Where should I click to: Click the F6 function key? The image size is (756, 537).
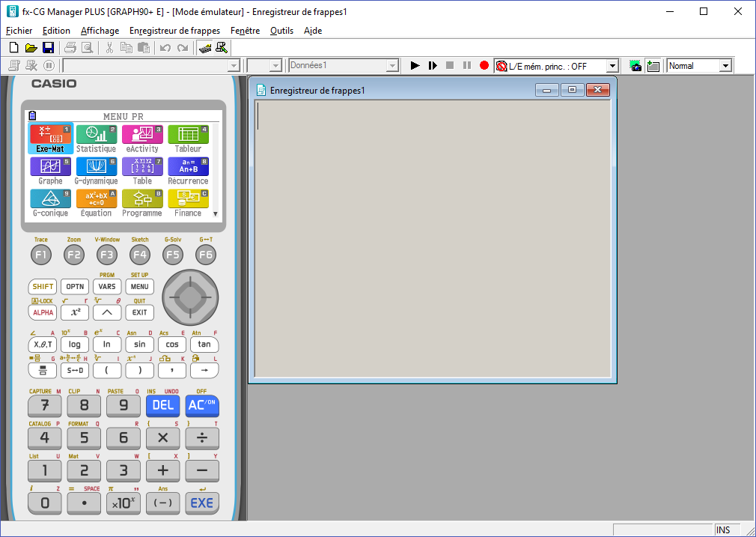click(x=206, y=255)
